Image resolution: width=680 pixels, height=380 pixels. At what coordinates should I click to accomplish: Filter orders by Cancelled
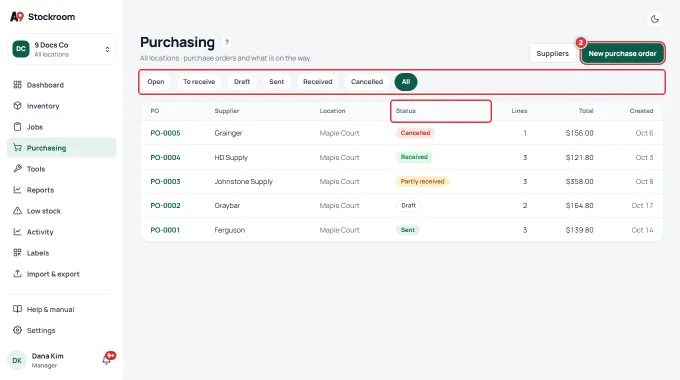pyautogui.click(x=367, y=82)
